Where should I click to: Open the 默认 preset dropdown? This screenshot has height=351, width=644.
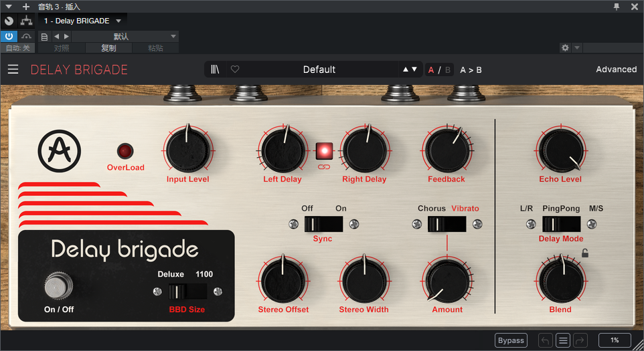point(125,37)
